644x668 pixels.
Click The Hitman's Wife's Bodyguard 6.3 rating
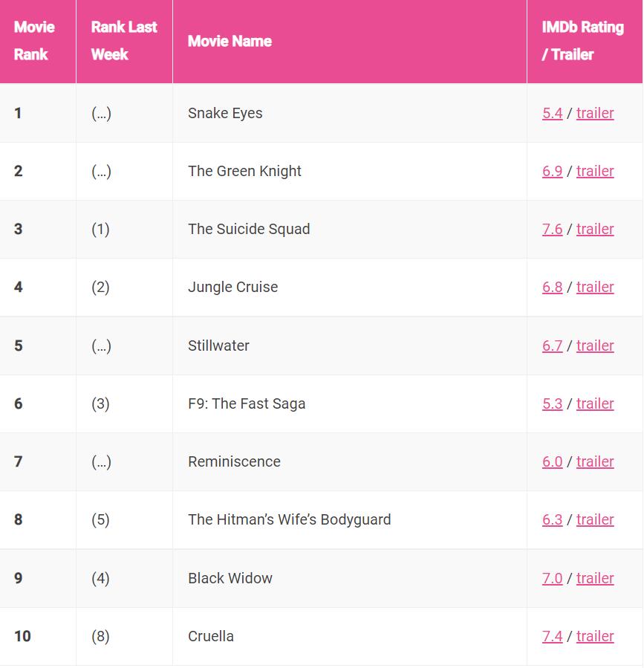point(552,519)
